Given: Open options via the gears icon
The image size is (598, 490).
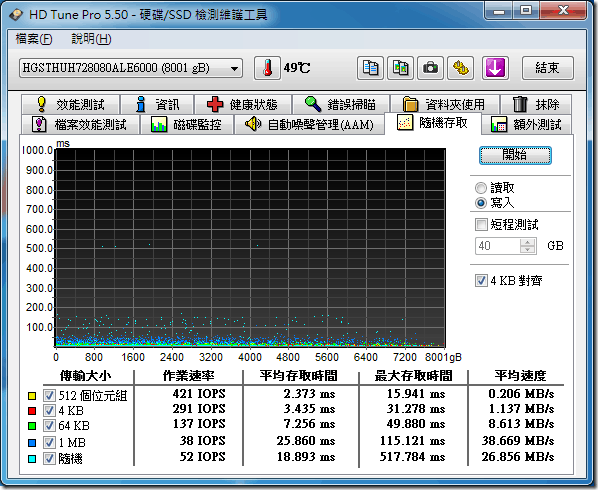Looking at the screenshot, I should click(x=460, y=68).
